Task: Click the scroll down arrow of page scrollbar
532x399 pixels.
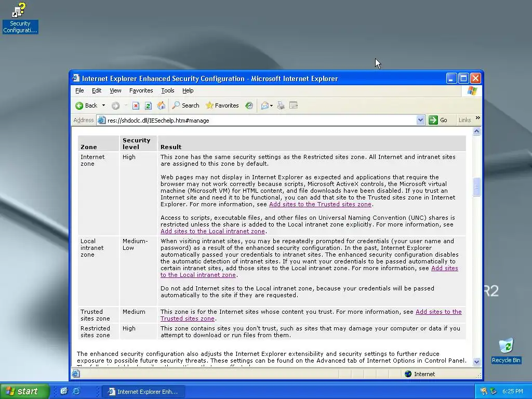Action: tap(477, 362)
